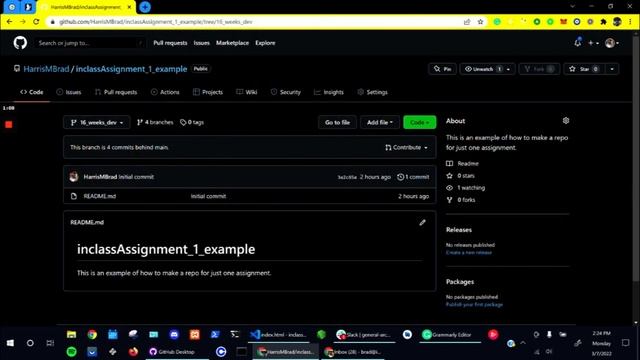This screenshot has width=640, height=360.
Task: Go to Marketplace
Action: tap(232, 43)
